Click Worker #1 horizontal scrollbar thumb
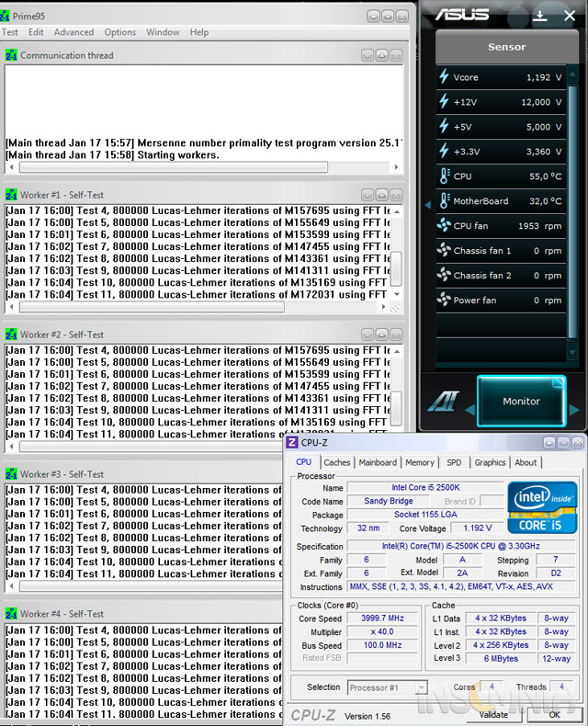The width and height of the screenshot is (588, 726). point(153,307)
